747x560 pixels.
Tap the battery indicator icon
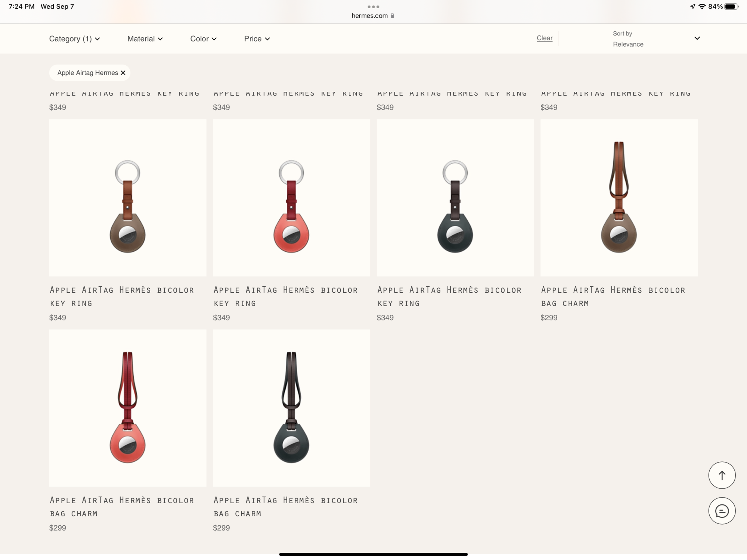[731, 7]
